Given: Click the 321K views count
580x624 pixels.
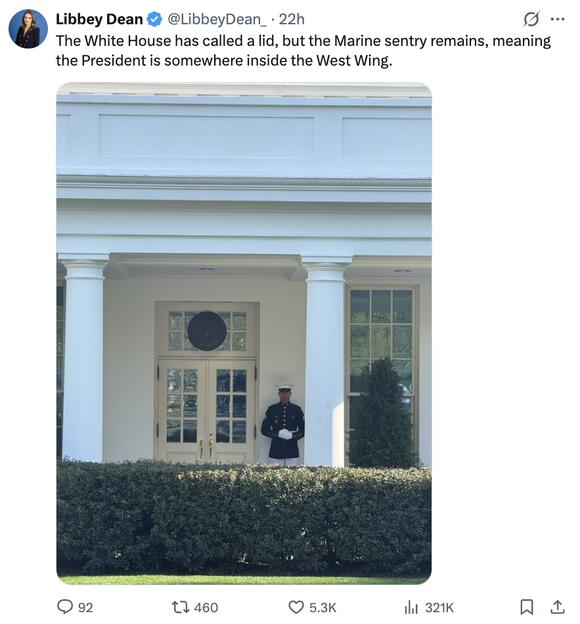Looking at the screenshot, I should tap(439, 608).
